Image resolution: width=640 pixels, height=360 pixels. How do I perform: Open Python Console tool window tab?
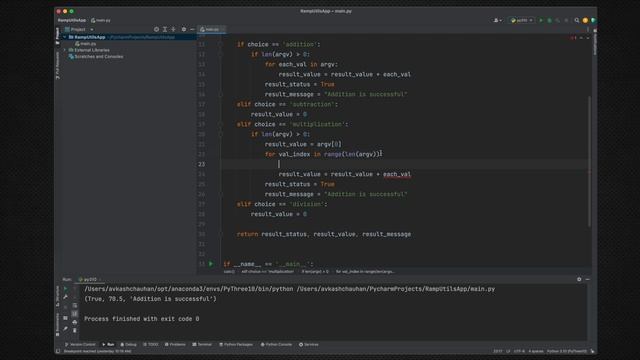[x=276, y=344]
